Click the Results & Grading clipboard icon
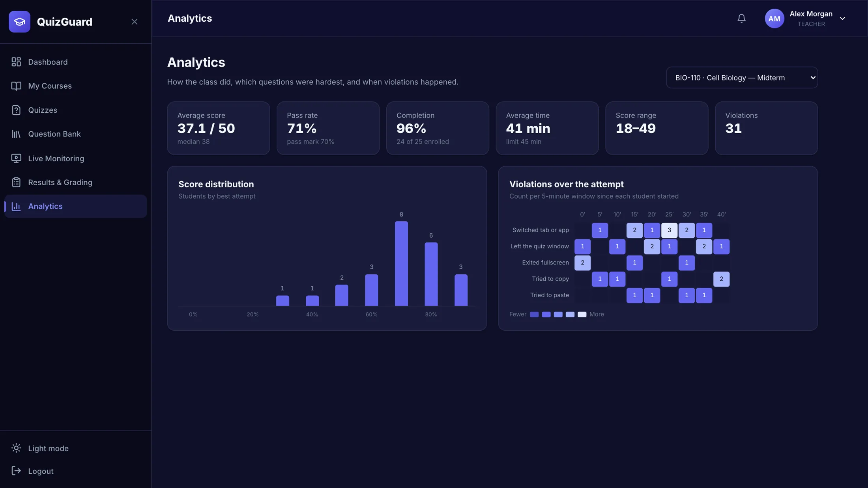Image resolution: width=868 pixels, height=488 pixels. click(x=16, y=183)
